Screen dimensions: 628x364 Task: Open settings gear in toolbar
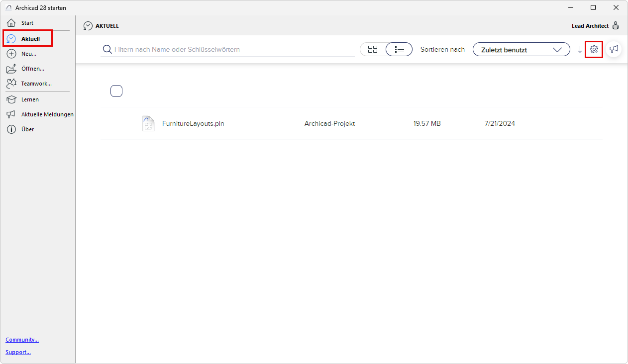(x=594, y=49)
